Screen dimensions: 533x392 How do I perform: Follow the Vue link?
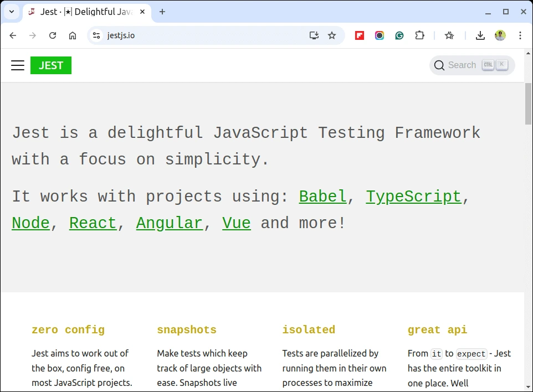coord(237,223)
